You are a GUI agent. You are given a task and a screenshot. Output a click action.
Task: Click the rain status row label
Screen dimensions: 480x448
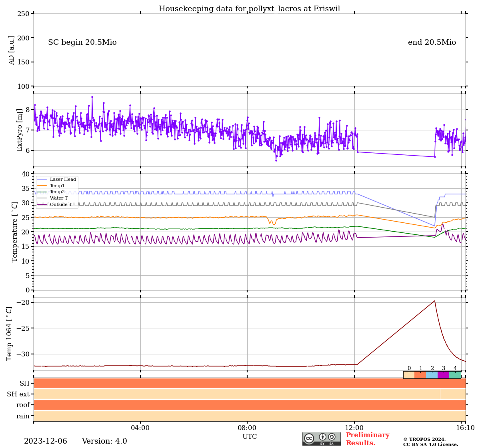(23, 416)
